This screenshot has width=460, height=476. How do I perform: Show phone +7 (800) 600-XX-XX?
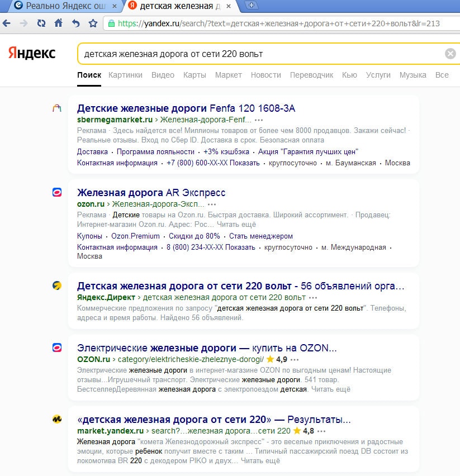click(x=213, y=163)
